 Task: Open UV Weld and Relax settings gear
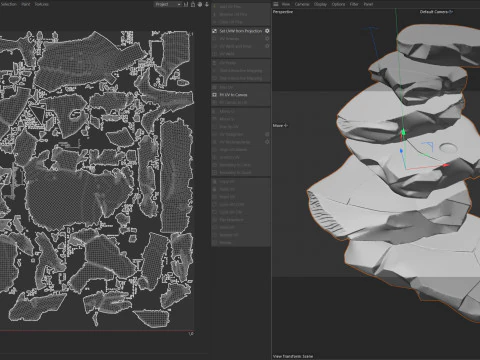(267, 46)
